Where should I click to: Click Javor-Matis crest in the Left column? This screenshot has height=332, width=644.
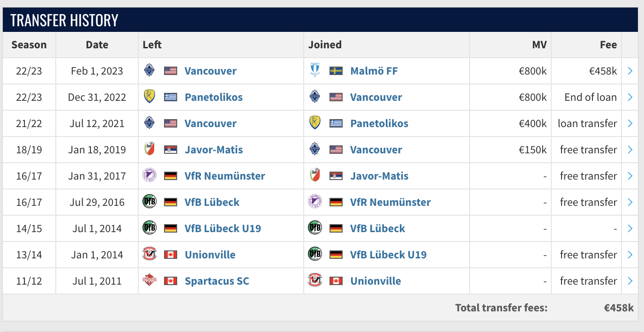[149, 150]
